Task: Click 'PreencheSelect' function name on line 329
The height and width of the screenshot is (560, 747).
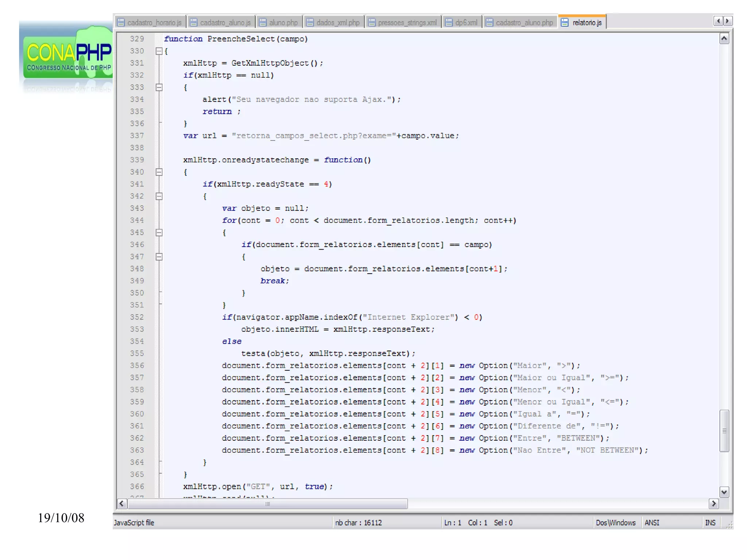Action: (x=241, y=39)
